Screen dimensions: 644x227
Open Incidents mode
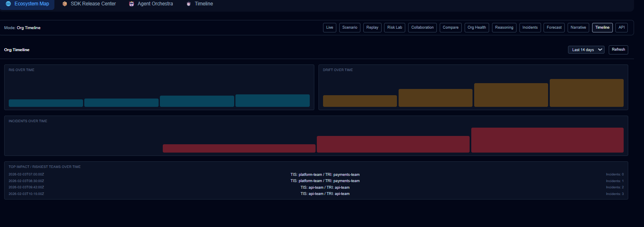(530, 27)
